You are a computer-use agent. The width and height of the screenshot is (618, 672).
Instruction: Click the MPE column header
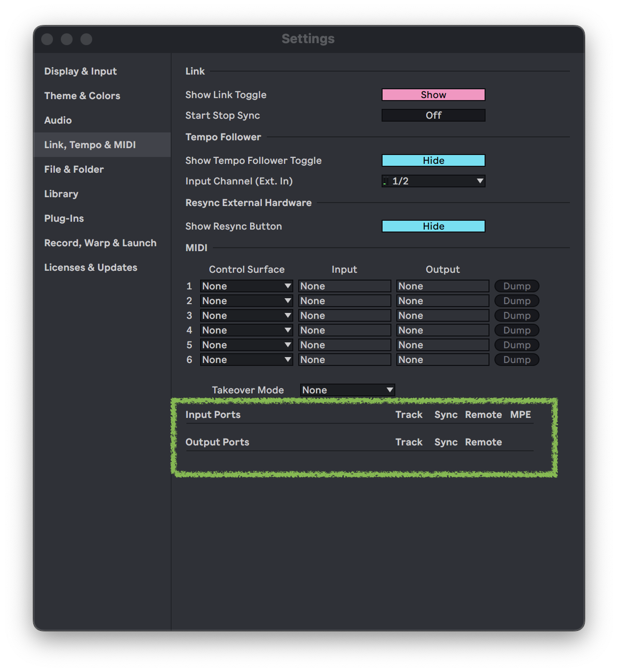pyautogui.click(x=520, y=414)
